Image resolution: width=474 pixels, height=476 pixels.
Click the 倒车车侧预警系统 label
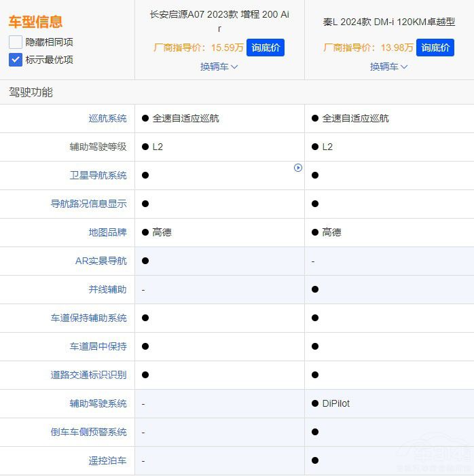tap(88, 432)
